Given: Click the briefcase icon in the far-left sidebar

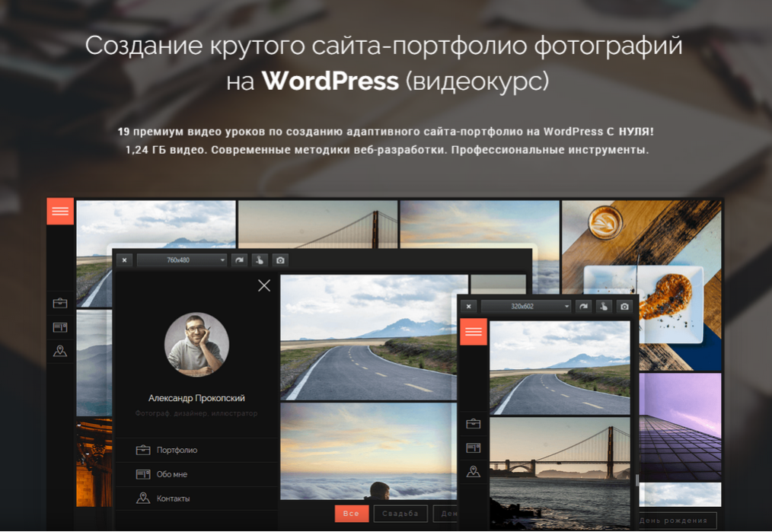Looking at the screenshot, I should pyautogui.click(x=60, y=303).
